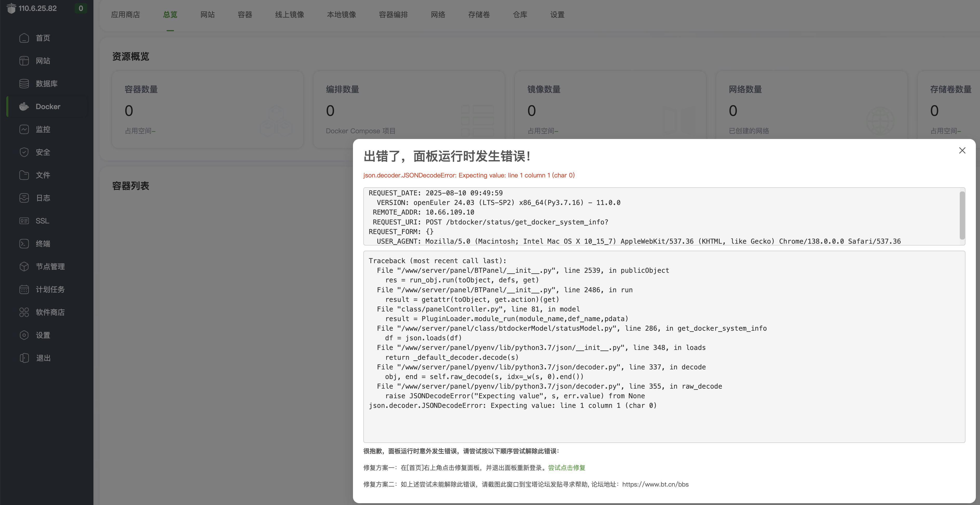
Task: Click the 'Traceback (most recent call last)' line
Action: tap(438, 261)
